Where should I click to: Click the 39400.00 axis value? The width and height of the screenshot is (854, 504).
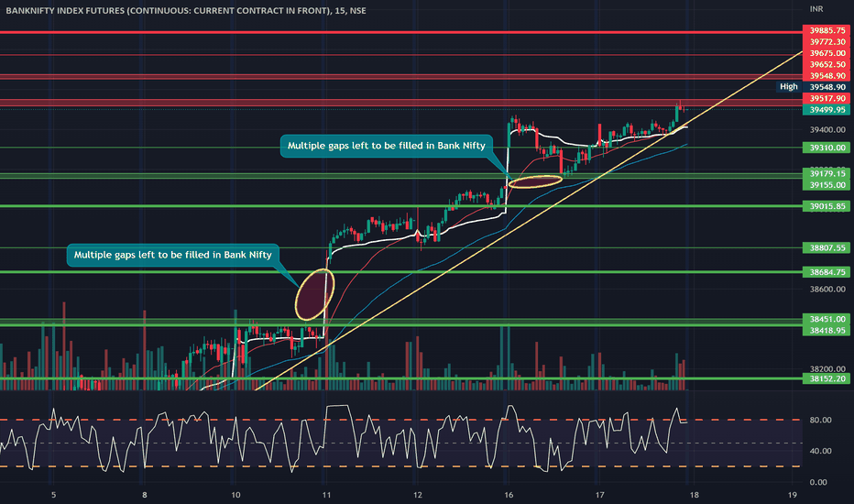(x=827, y=130)
